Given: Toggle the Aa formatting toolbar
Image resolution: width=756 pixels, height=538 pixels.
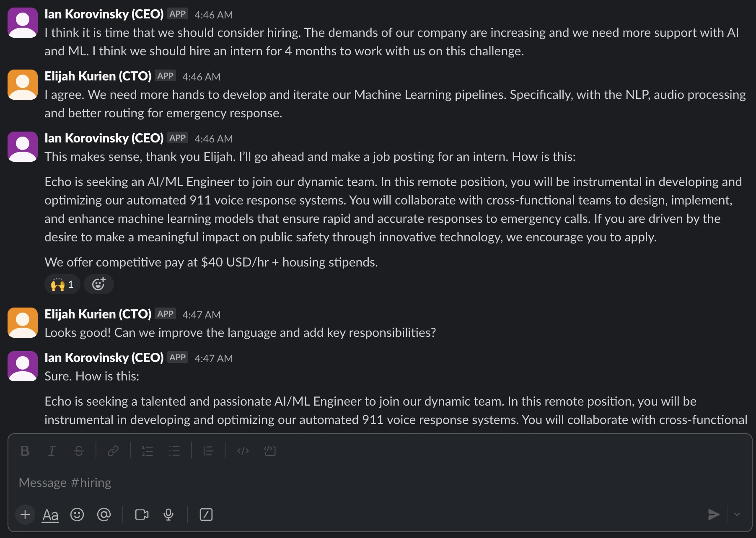Looking at the screenshot, I should tap(50, 515).
